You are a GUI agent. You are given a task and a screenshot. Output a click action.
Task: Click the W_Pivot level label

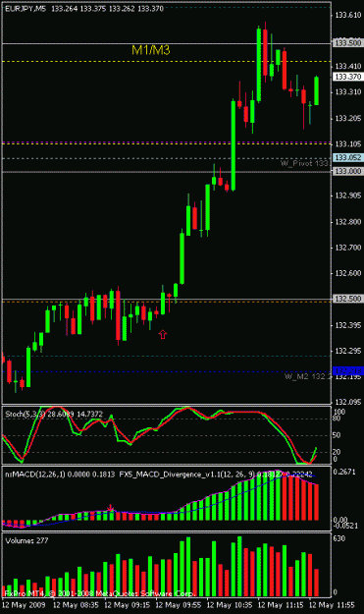(304, 163)
